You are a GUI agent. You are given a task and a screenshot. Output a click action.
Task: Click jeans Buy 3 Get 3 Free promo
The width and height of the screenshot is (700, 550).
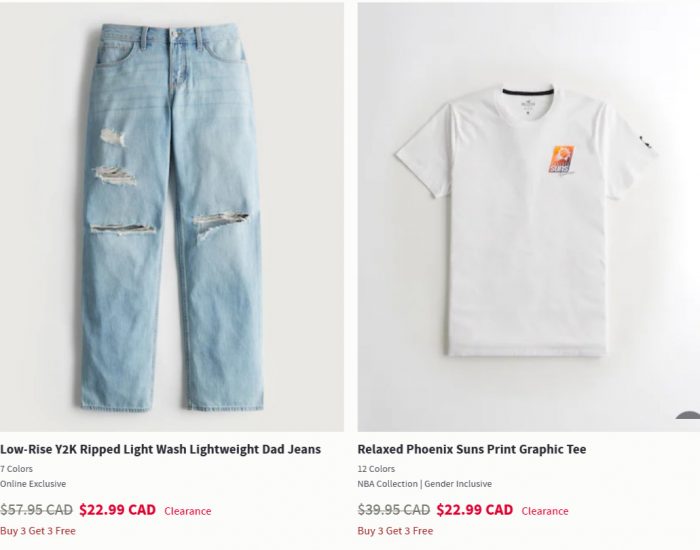click(x=38, y=531)
